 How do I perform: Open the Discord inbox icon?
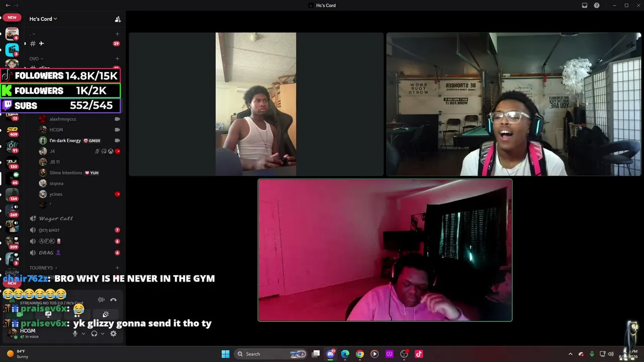point(585,6)
